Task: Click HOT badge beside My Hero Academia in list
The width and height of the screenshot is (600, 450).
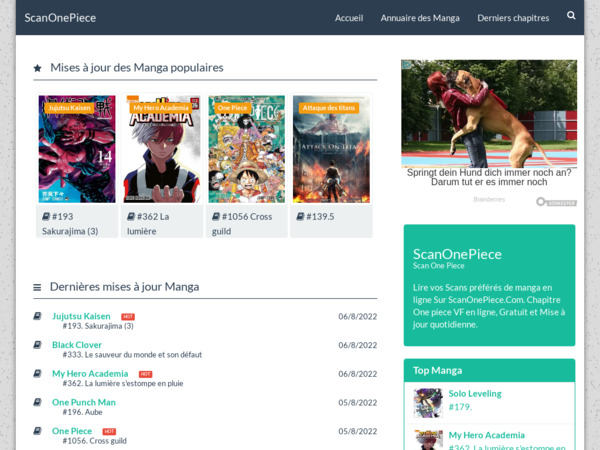Action: (x=145, y=374)
